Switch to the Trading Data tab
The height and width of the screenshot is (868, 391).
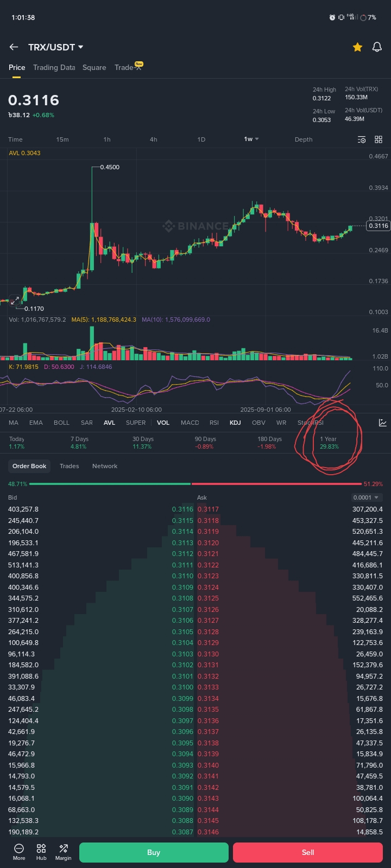(x=54, y=67)
